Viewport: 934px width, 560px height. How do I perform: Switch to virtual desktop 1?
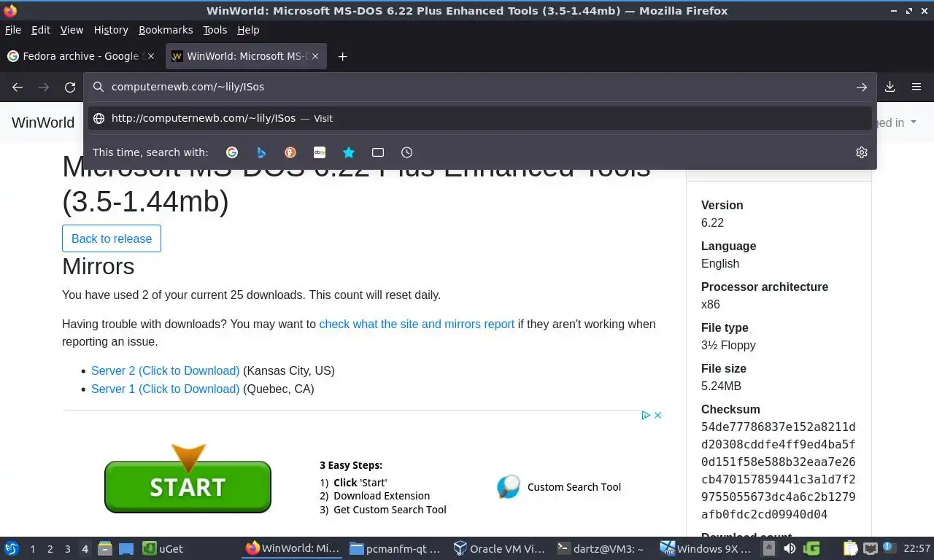pos(32,548)
